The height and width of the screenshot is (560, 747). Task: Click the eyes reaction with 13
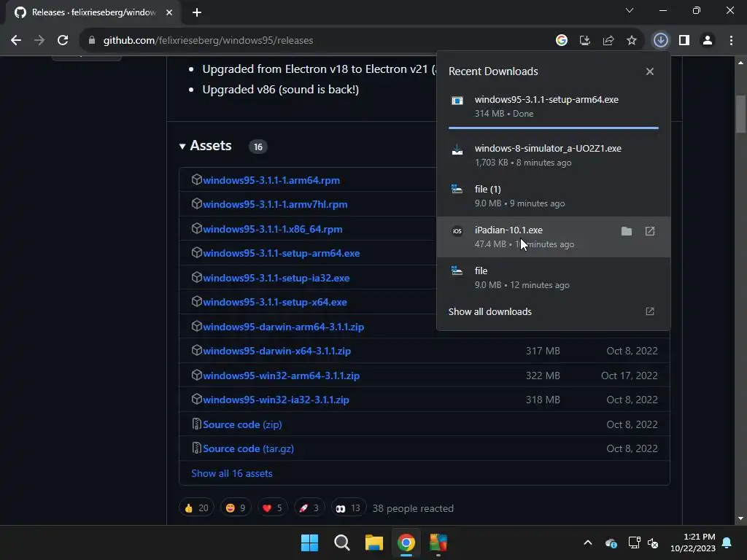[348, 508]
